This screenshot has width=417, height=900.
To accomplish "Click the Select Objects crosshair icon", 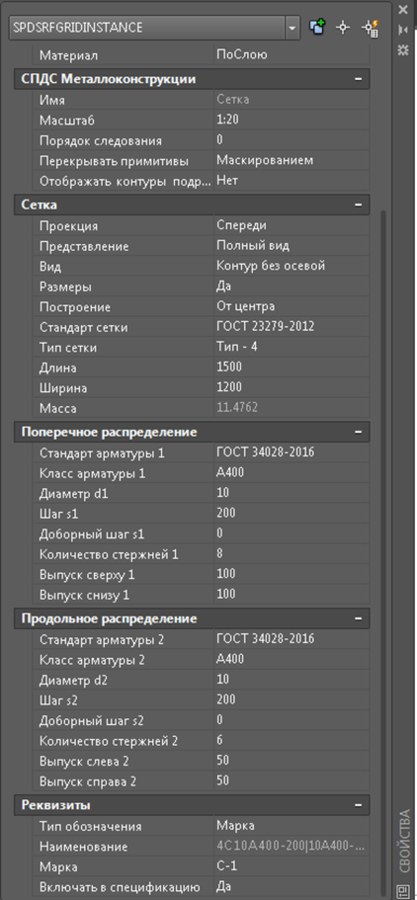I will pos(343,27).
